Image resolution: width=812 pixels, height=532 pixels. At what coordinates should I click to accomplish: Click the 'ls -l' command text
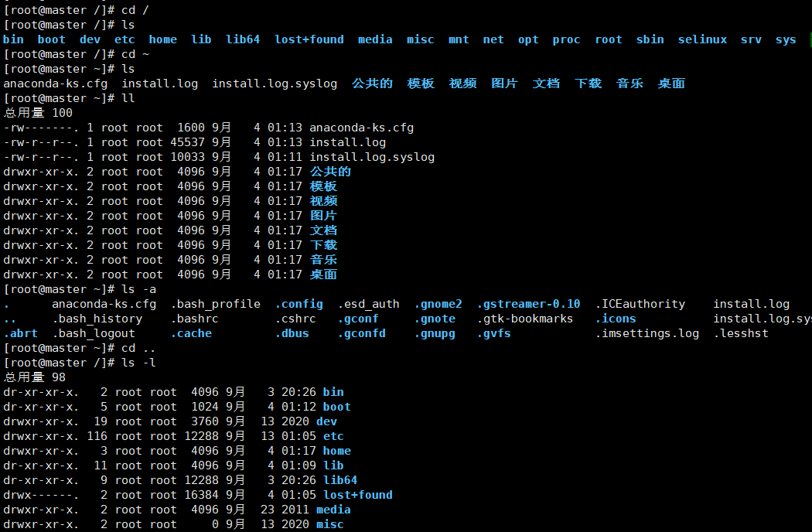point(138,363)
